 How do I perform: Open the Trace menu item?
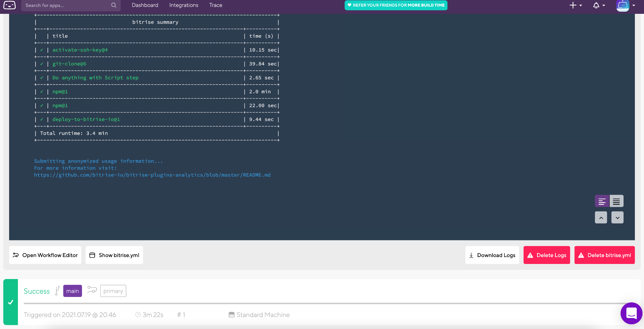[216, 5]
